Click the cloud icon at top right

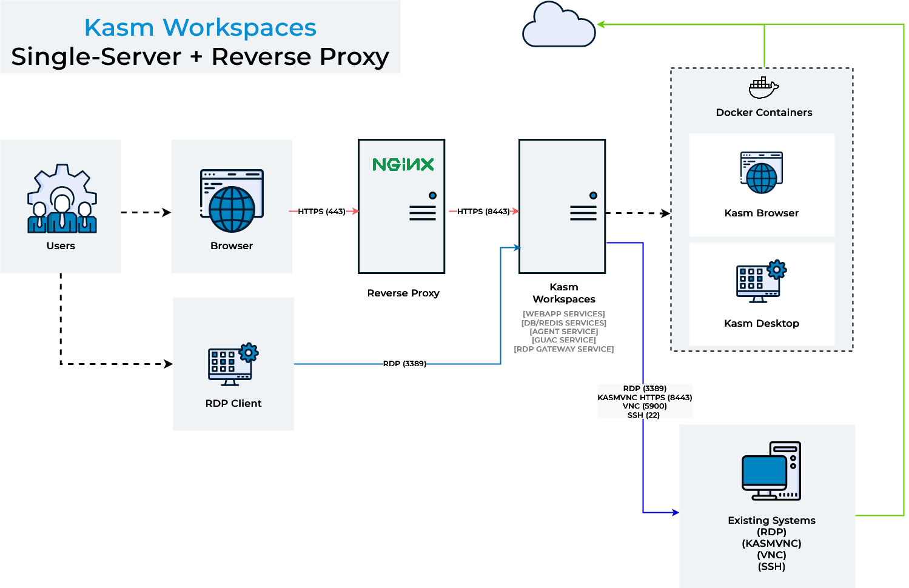pyautogui.click(x=558, y=25)
